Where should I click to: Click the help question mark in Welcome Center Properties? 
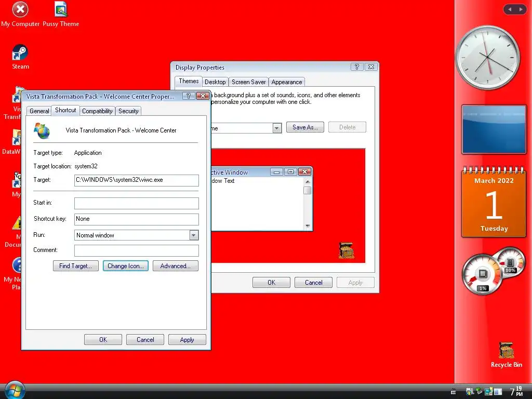pyautogui.click(x=188, y=96)
